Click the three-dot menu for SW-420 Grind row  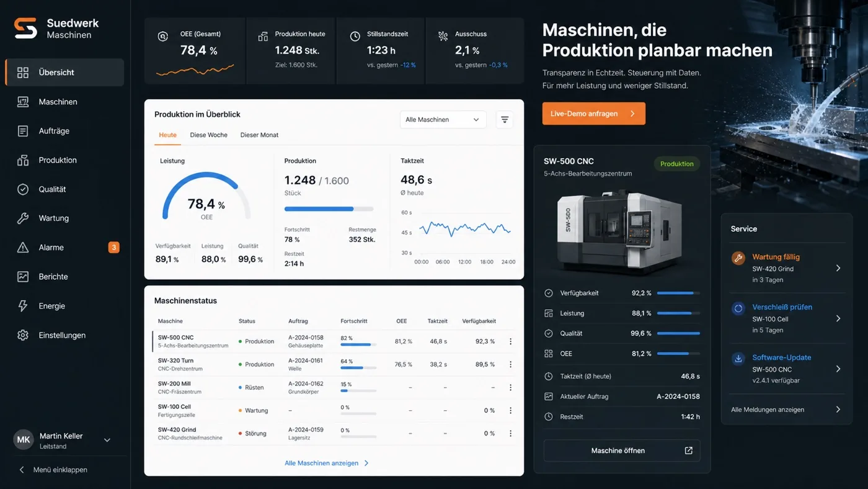click(510, 433)
